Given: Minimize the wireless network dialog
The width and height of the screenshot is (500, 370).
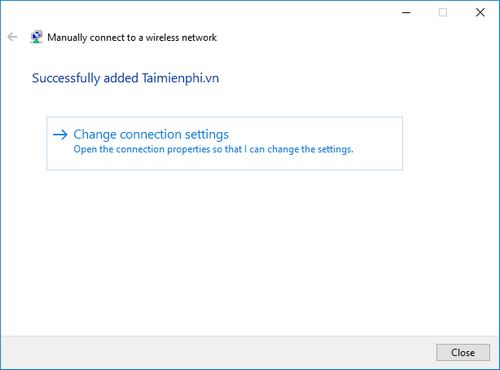Looking at the screenshot, I should [406, 13].
